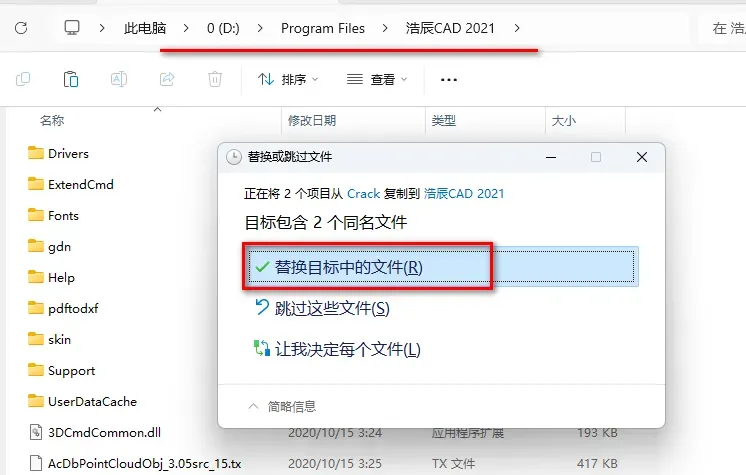
Task: Click the green checkmark icon for replace
Action: (x=262, y=267)
